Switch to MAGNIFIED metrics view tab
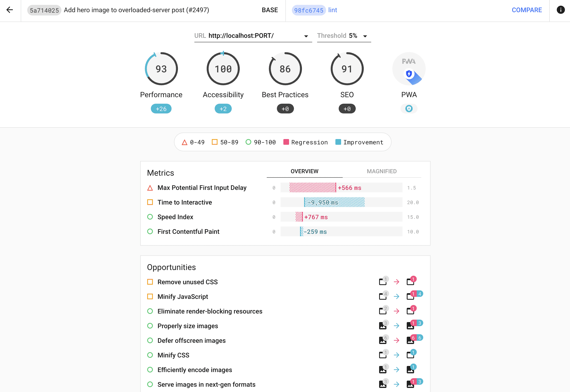The height and width of the screenshot is (392, 570). (382, 171)
